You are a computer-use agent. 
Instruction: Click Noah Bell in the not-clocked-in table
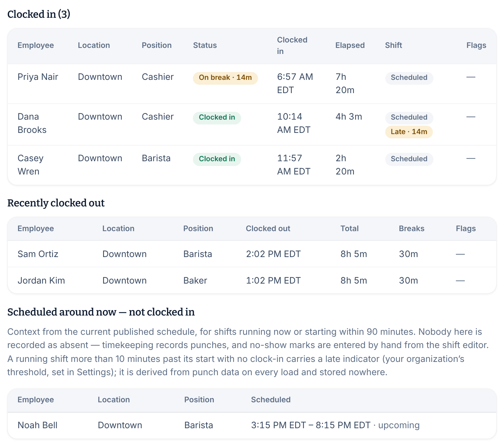[38, 425]
